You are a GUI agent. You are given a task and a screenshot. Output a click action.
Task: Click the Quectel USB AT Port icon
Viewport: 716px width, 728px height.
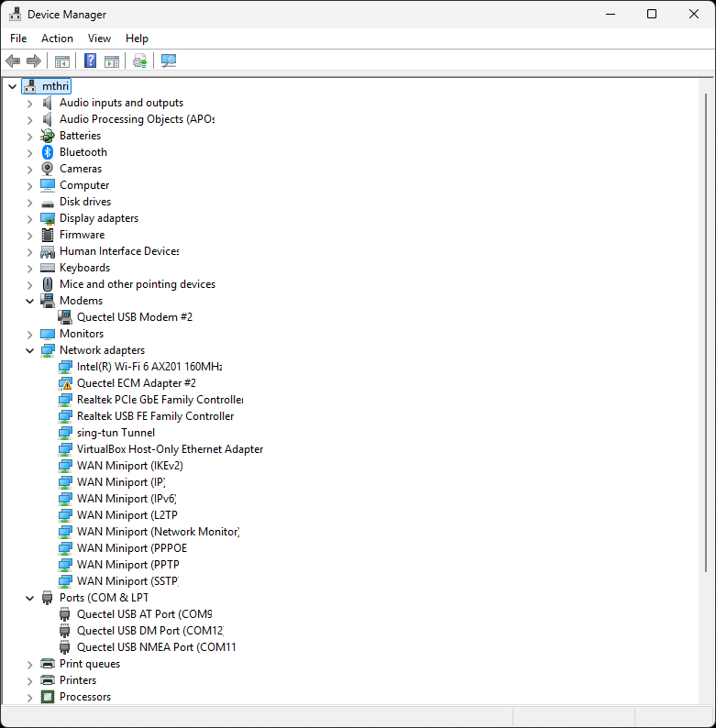coord(65,614)
